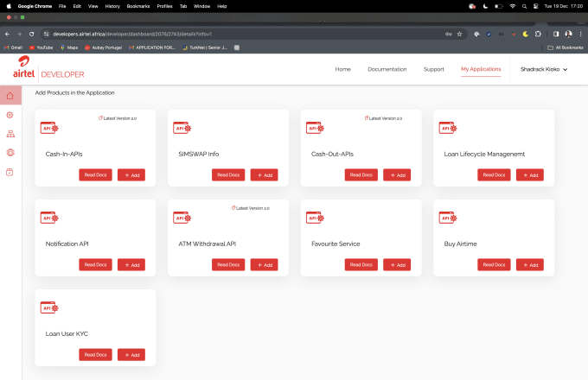Open Chrome profile avatar
Screen dimensions: 588x380
point(568,34)
